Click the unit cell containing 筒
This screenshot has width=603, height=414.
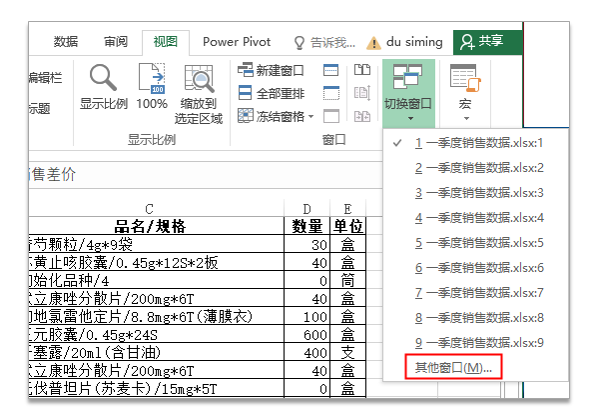pos(348,280)
